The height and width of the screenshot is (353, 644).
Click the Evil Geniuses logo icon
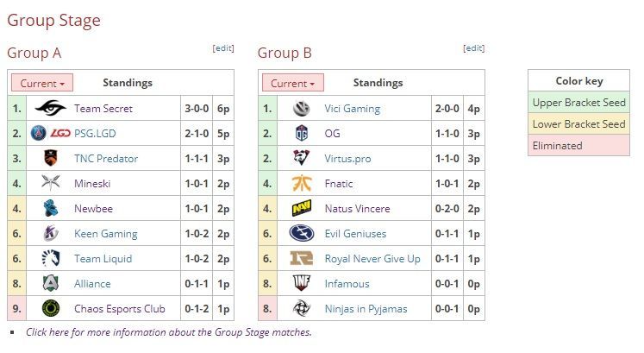tap(302, 233)
